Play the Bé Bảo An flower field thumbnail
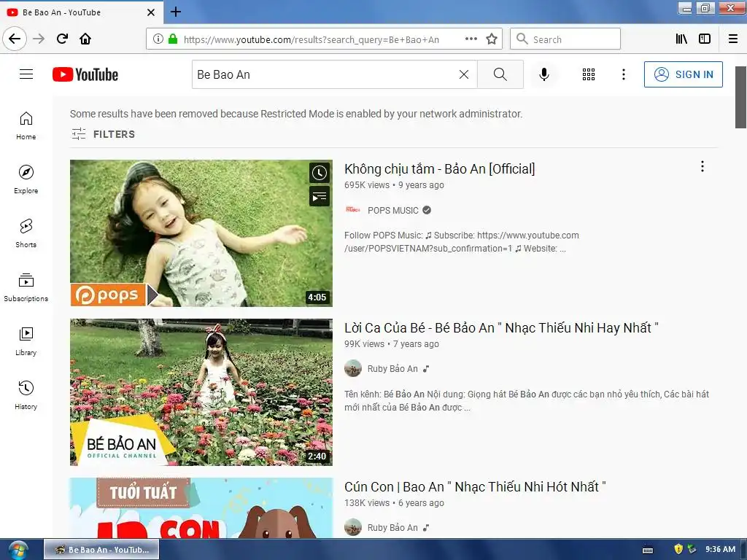This screenshot has width=747, height=560. tap(201, 392)
